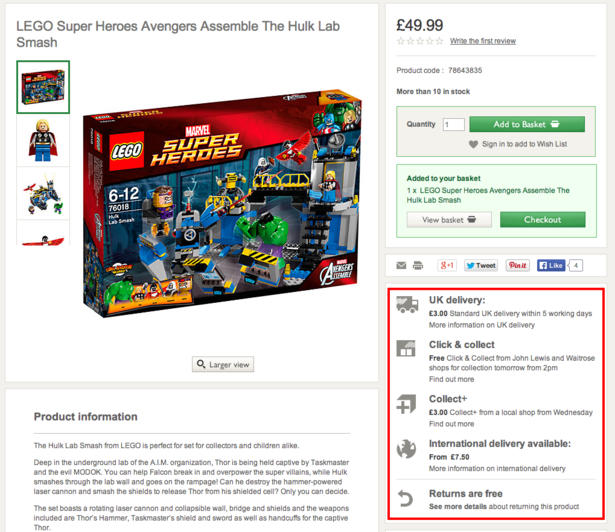Click the returns arrow icon
This screenshot has height=532, width=615.
[x=406, y=499]
